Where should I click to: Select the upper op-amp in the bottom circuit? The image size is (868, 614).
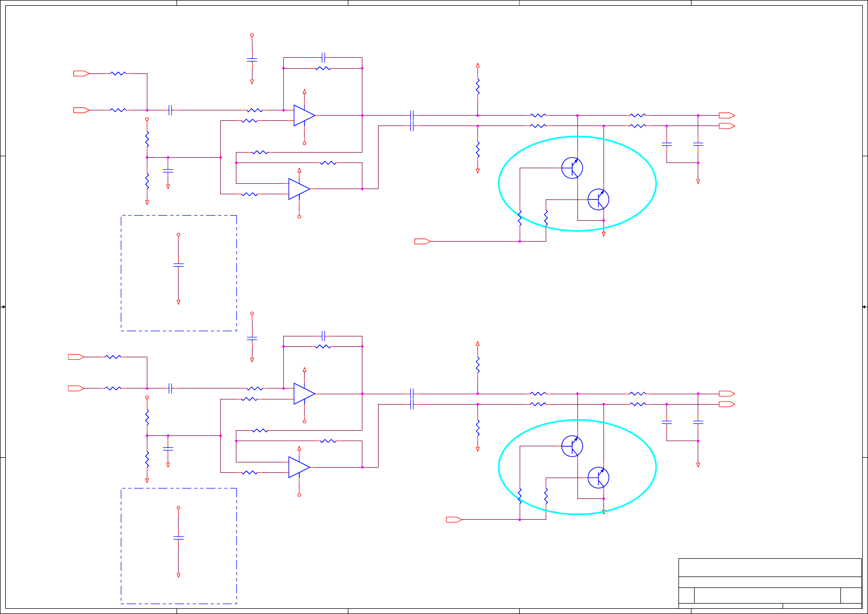[x=304, y=394]
